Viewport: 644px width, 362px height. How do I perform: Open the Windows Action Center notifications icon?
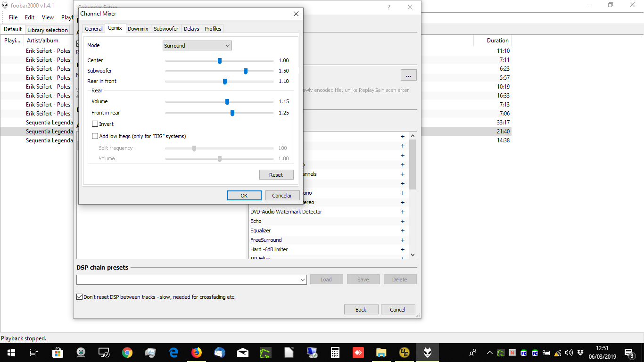(629, 353)
